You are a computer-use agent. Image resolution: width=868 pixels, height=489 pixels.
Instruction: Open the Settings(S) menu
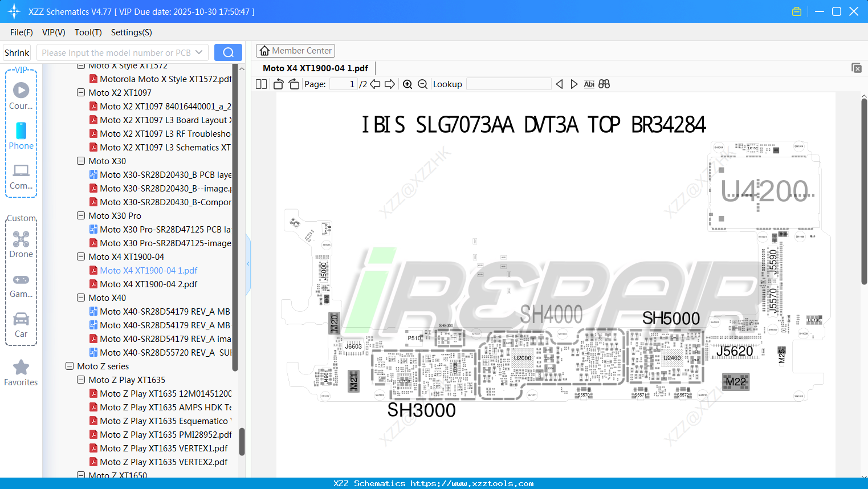click(x=132, y=32)
